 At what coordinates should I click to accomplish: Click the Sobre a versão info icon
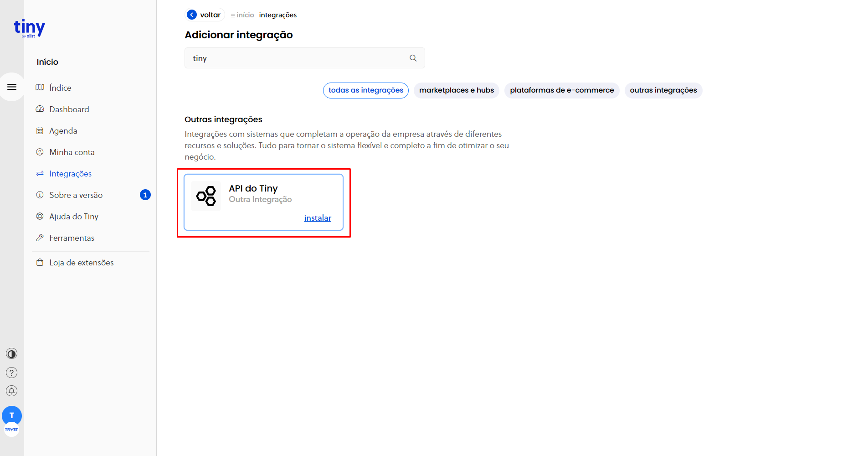[x=40, y=195]
